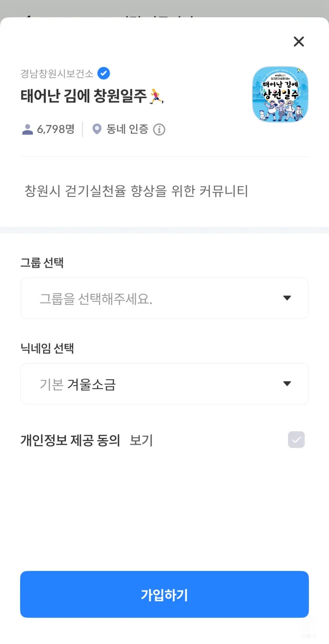Tap the blue verified badge

click(x=104, y=74)
